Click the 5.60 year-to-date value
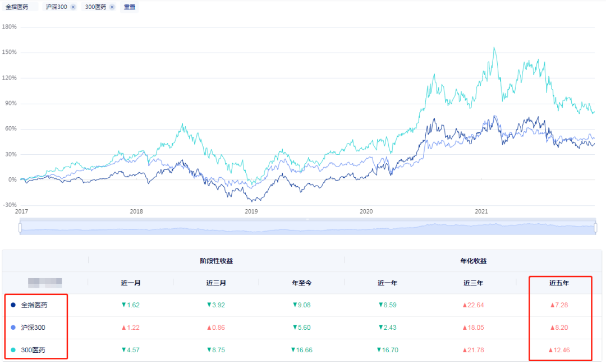 tap(302, 328)
